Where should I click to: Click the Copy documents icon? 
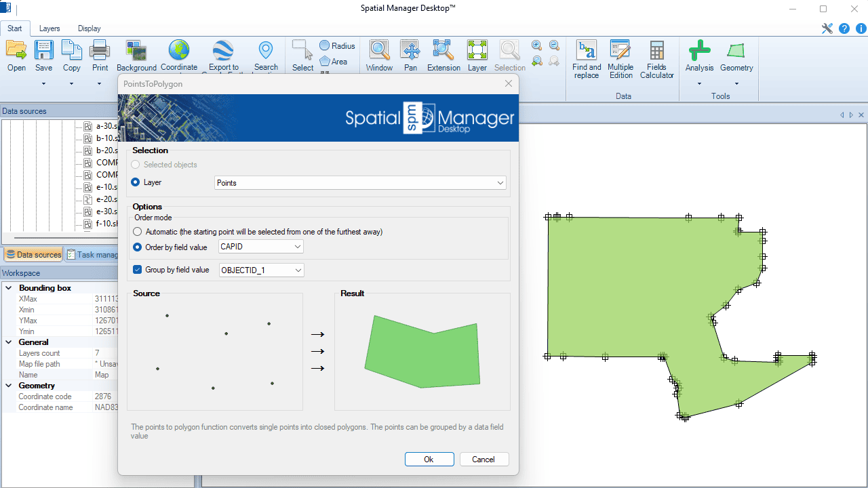tap(71, 50)
